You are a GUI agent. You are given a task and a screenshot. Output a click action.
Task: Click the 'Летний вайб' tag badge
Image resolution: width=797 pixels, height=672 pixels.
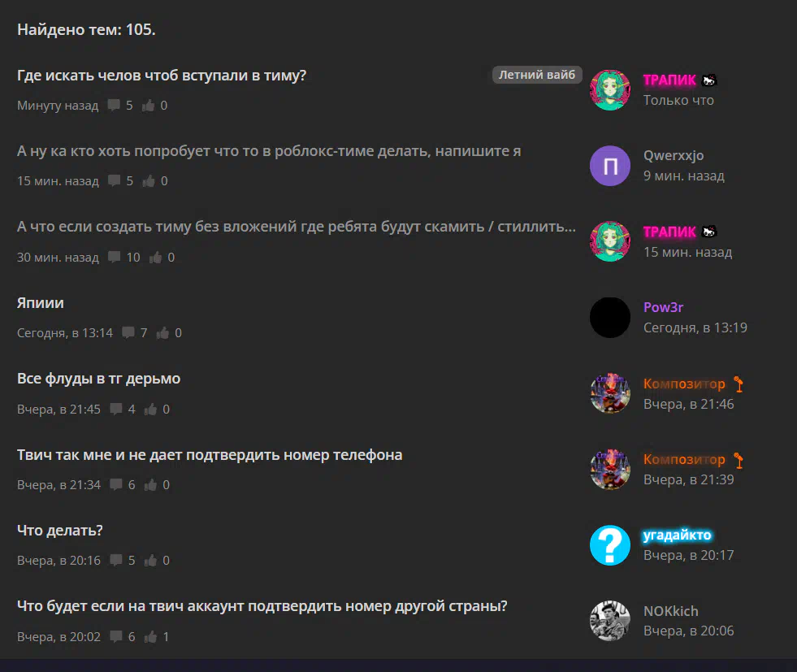point(537,75)
